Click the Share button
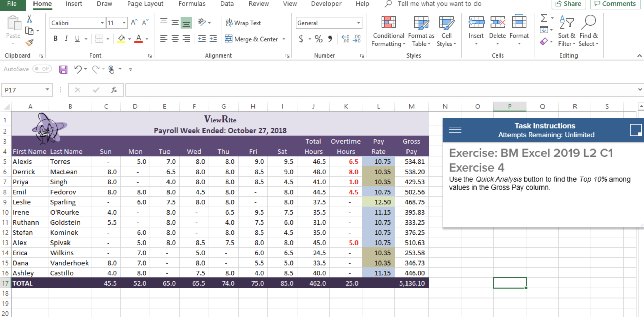 [568, 4]
